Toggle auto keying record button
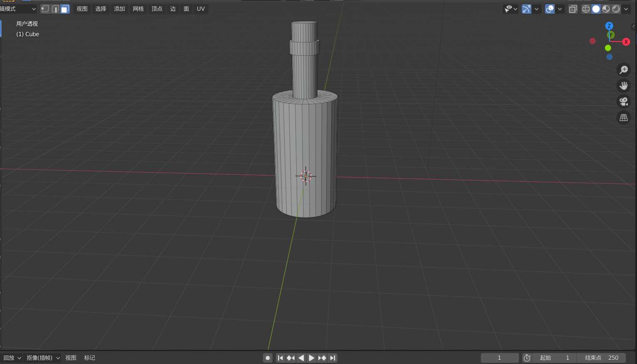Image resolution: width=637 pixels, height=364 pixels. point(268,358)
